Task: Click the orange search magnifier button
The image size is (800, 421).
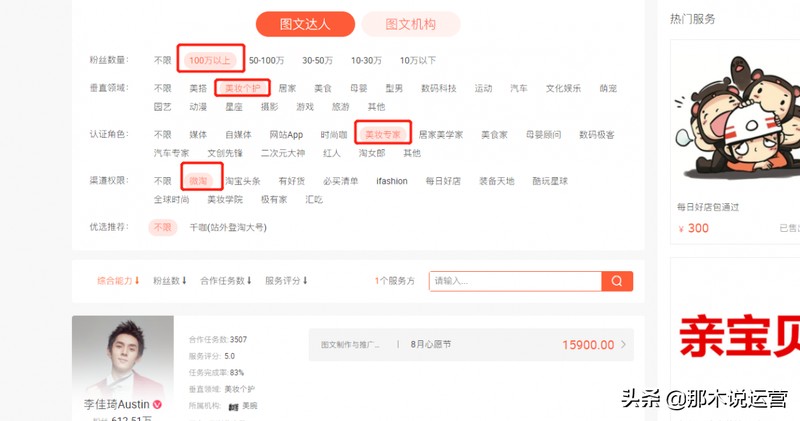Action: 617,281
